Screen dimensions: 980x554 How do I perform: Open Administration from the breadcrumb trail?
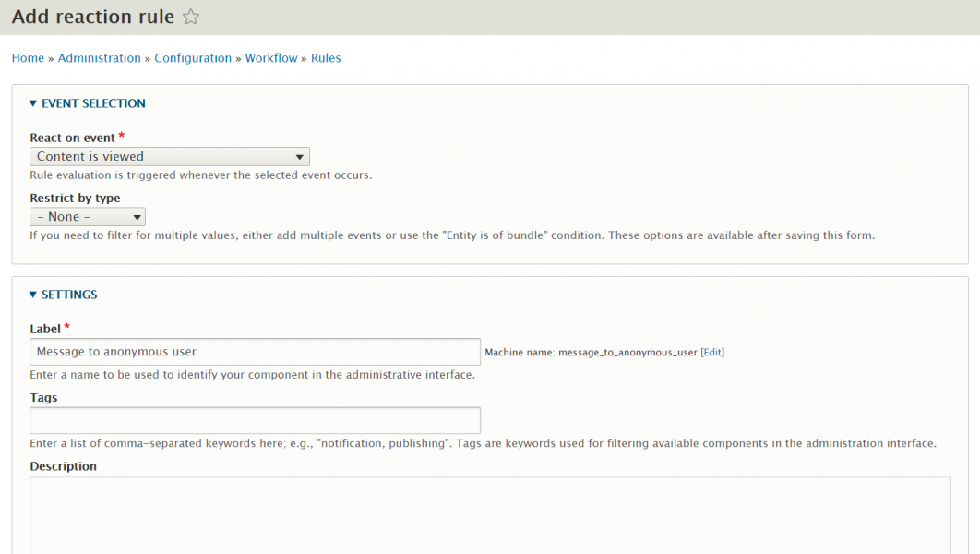(99, 57)
